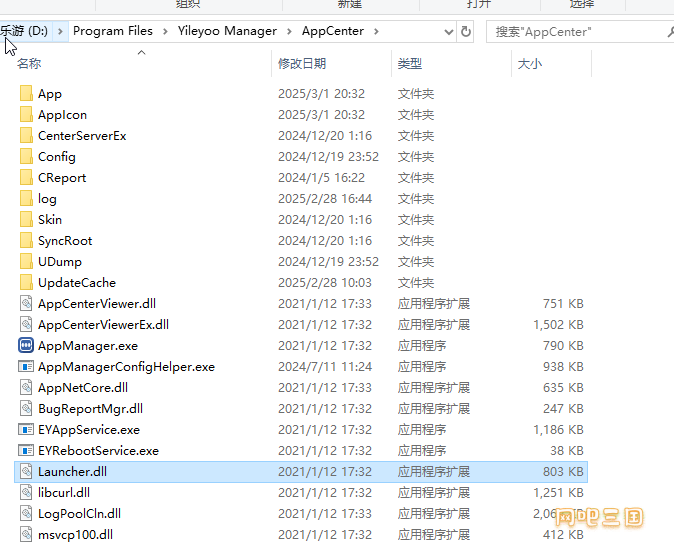Viewport: 674px width, 542px height.
Task: Open the address bar history dropdown
Action: (449, 31)
